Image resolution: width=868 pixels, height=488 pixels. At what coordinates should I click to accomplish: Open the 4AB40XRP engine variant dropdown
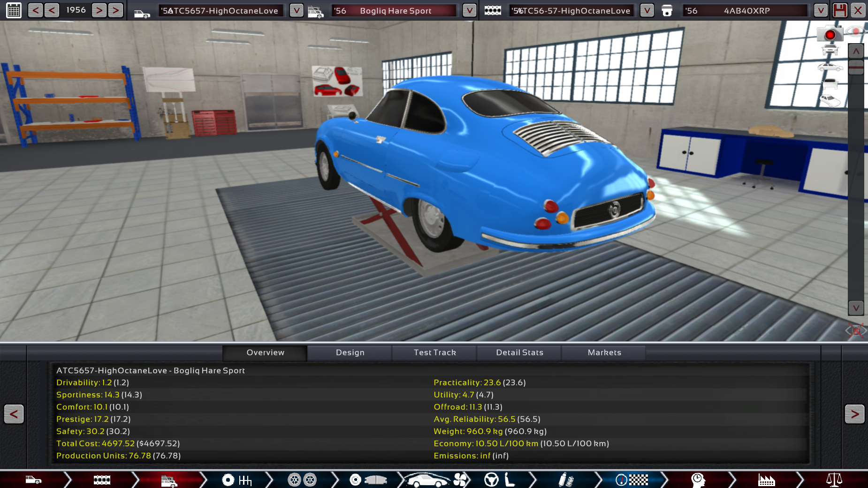pyautogui.click(x=820, y=10)
